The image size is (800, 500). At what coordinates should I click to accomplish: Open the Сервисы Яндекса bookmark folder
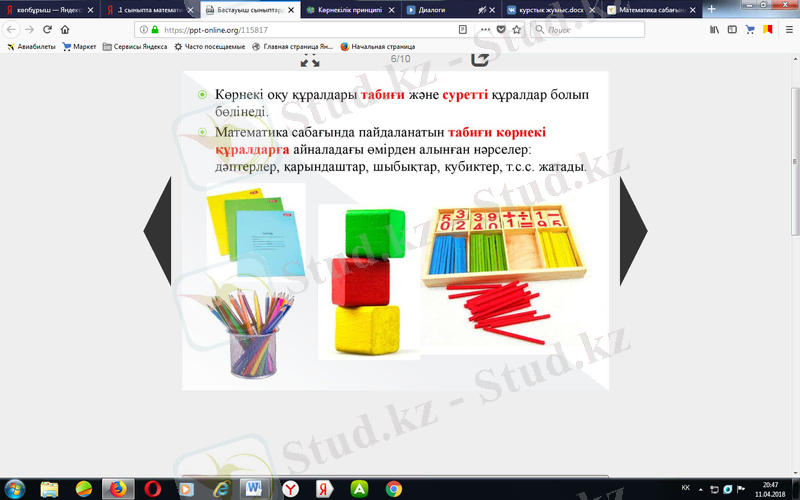[135, 46]
